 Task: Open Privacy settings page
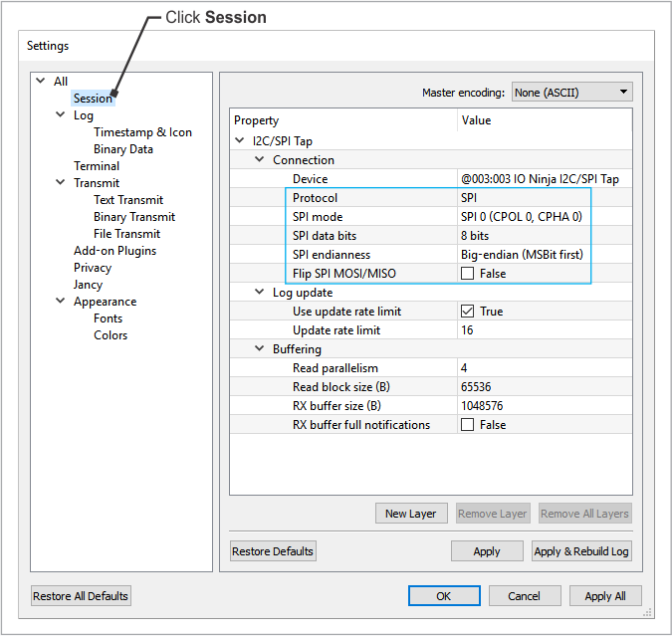(x=93, y=268)
